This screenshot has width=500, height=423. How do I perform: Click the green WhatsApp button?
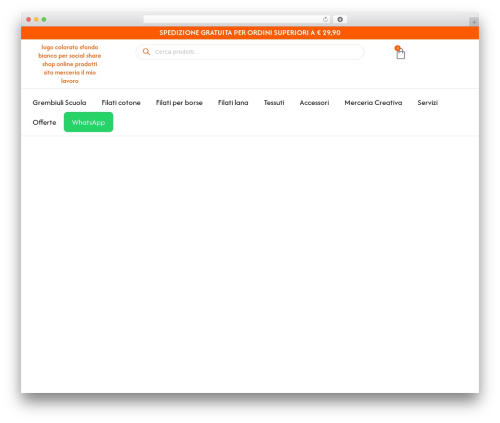tap(88, 122)
